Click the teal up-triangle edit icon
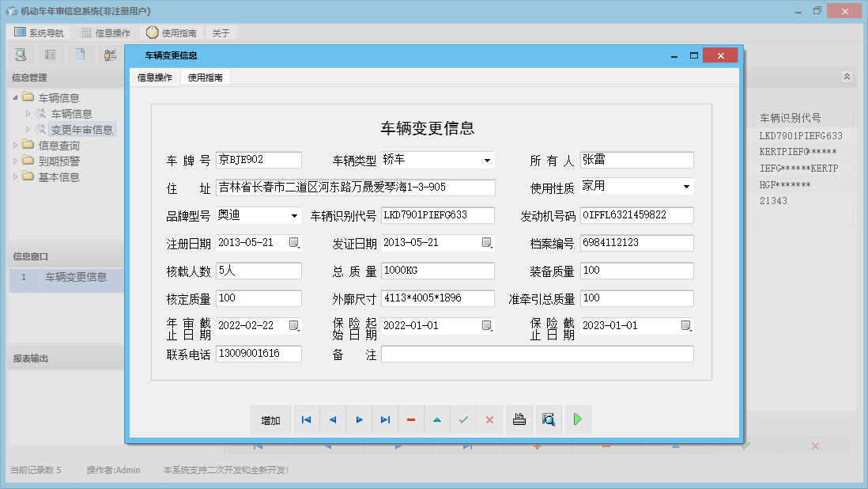The image size is (868, 489). [437, 420]
